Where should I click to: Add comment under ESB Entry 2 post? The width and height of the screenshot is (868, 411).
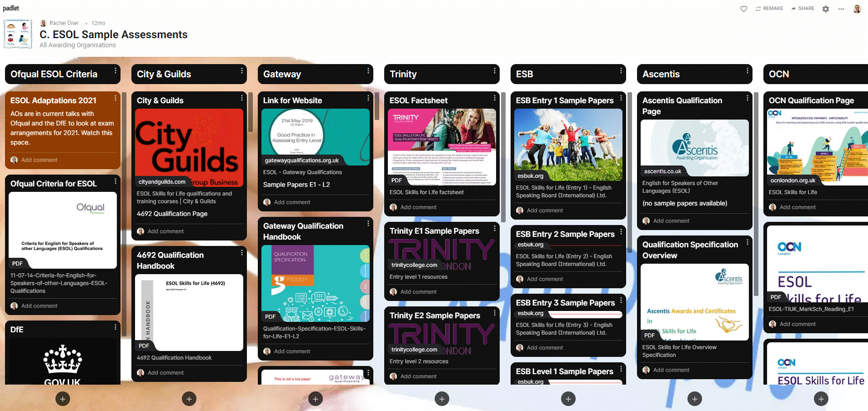[x=545, y=279]
